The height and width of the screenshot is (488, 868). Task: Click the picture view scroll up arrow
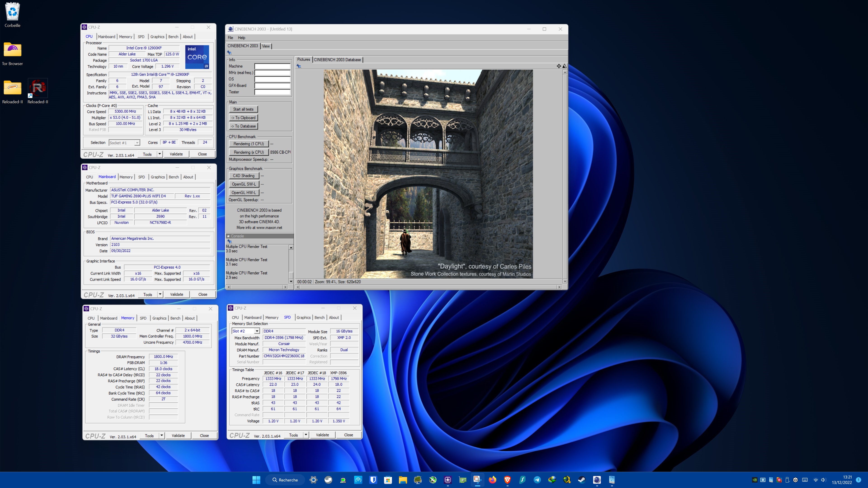(x=565, y=72)
